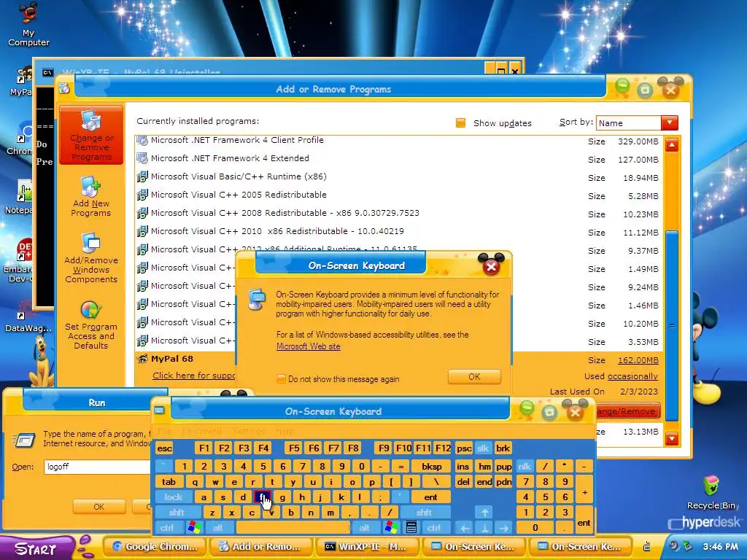Image resolution: width=747 pixels, height=560 pixels.
Task: Click the tab key on On-Screen Keyboard
Action: click(169, 482)
